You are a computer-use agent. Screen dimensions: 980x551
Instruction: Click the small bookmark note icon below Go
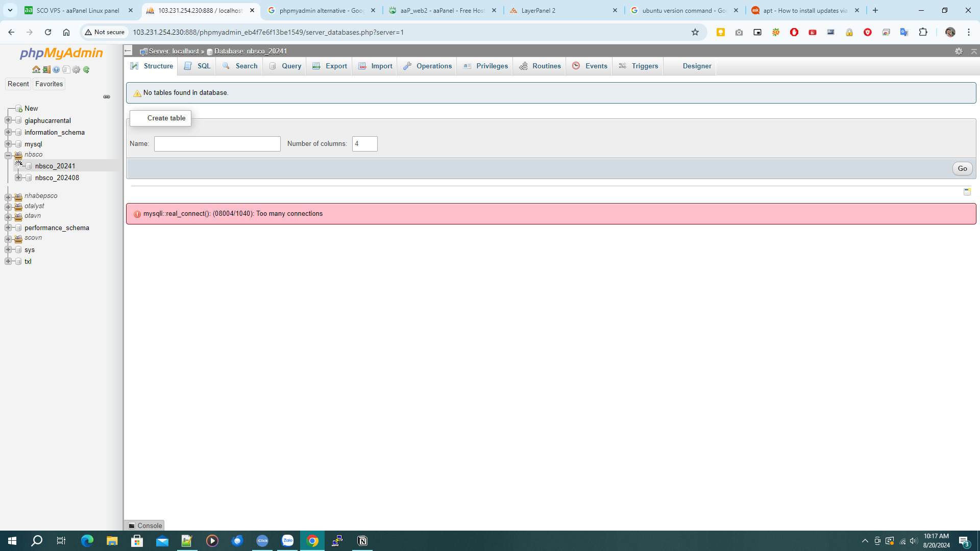point(967,192)
